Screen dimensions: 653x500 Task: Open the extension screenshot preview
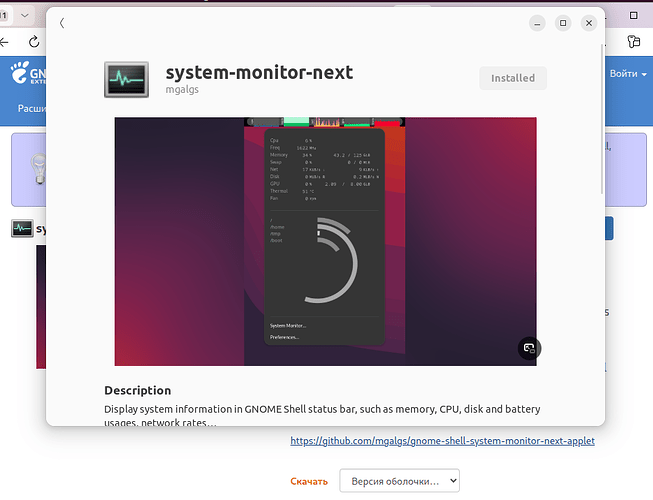[326, 241]
